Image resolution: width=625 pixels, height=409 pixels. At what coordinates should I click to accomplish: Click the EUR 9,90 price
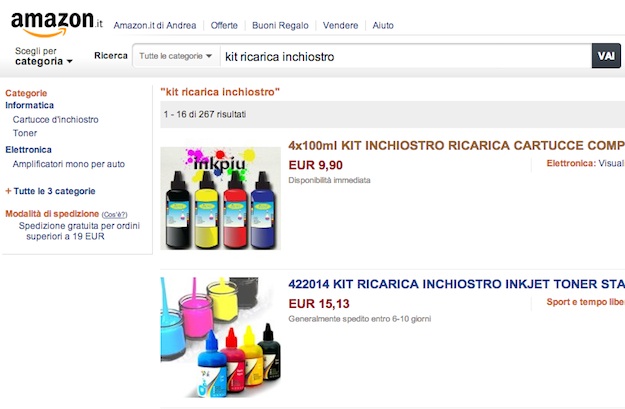click(x=316, y=165)
